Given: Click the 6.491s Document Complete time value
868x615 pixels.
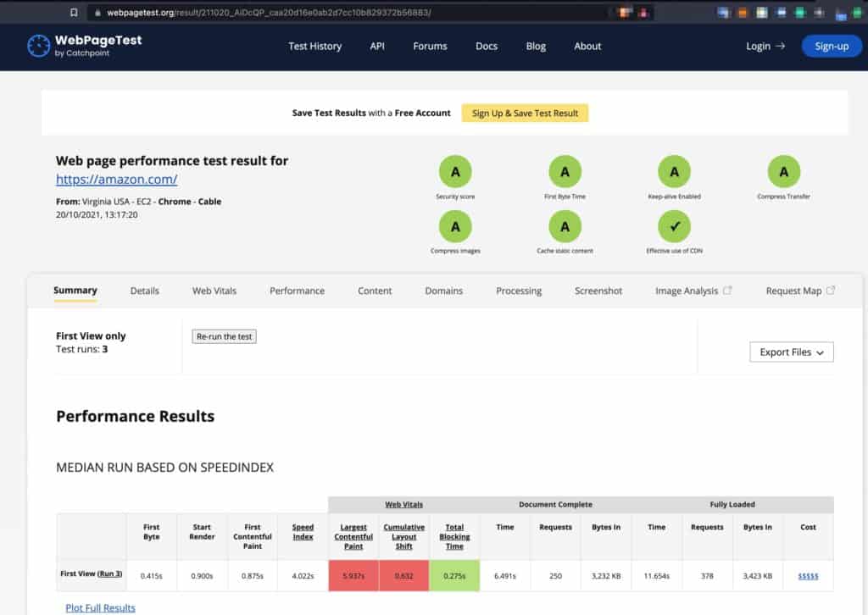Looking at the screenshot, I should [505, 576].
